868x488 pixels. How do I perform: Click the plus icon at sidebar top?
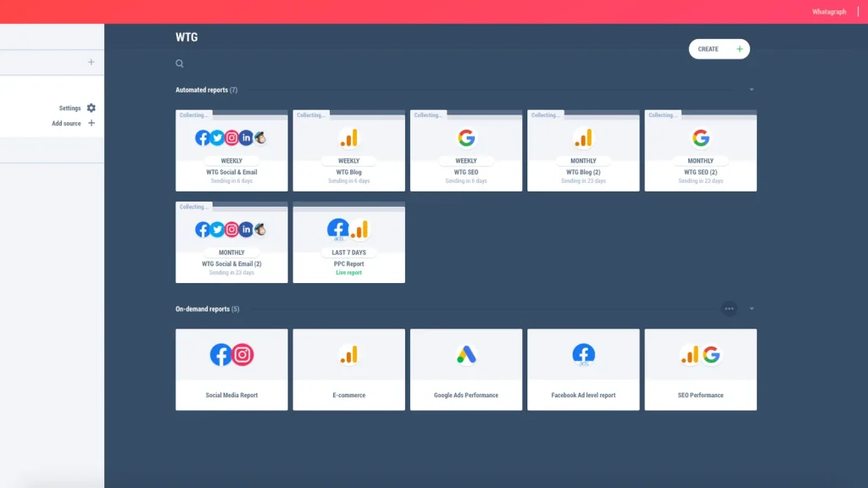[92, 62]
